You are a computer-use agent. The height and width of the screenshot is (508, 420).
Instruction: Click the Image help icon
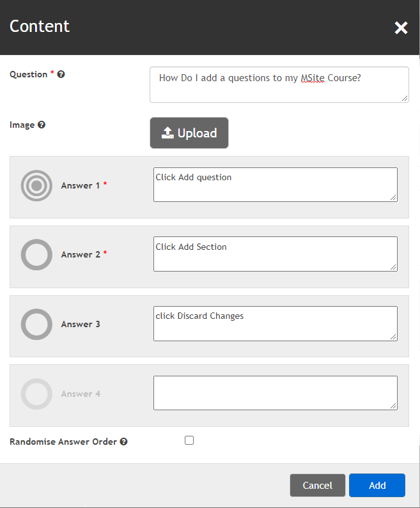point(42,125)
